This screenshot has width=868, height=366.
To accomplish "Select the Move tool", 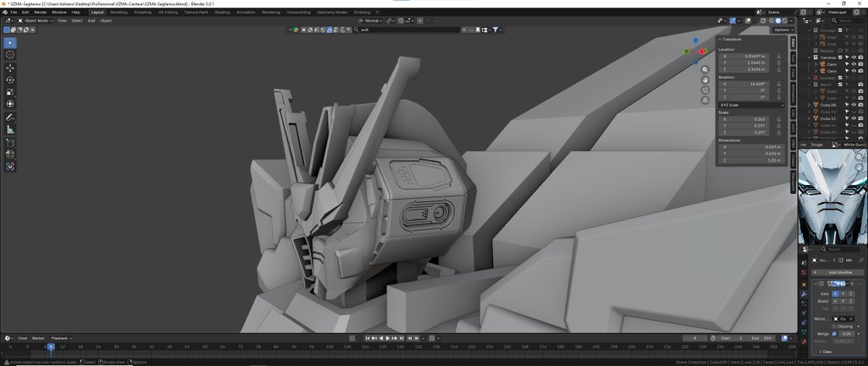I will tap(10, 68).
